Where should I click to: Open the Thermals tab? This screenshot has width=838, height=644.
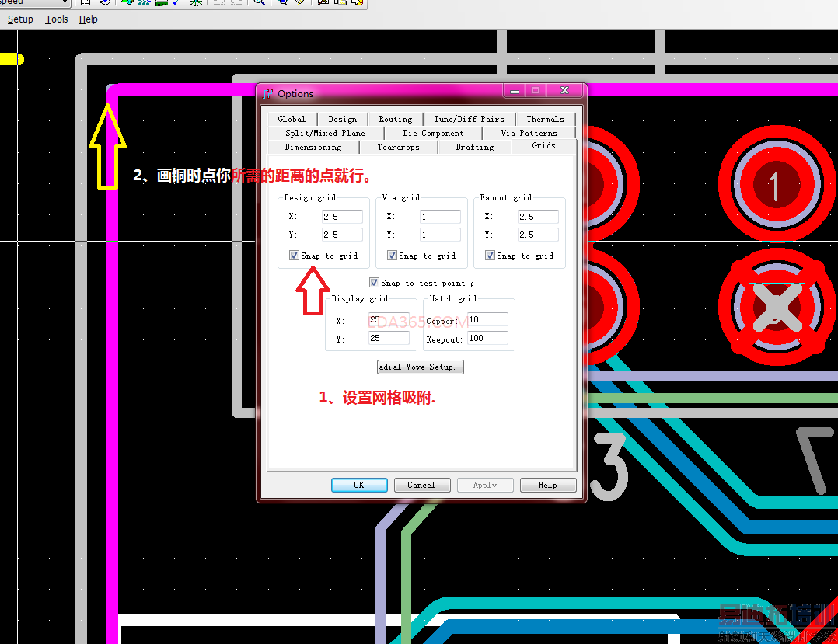pos(545,119)
